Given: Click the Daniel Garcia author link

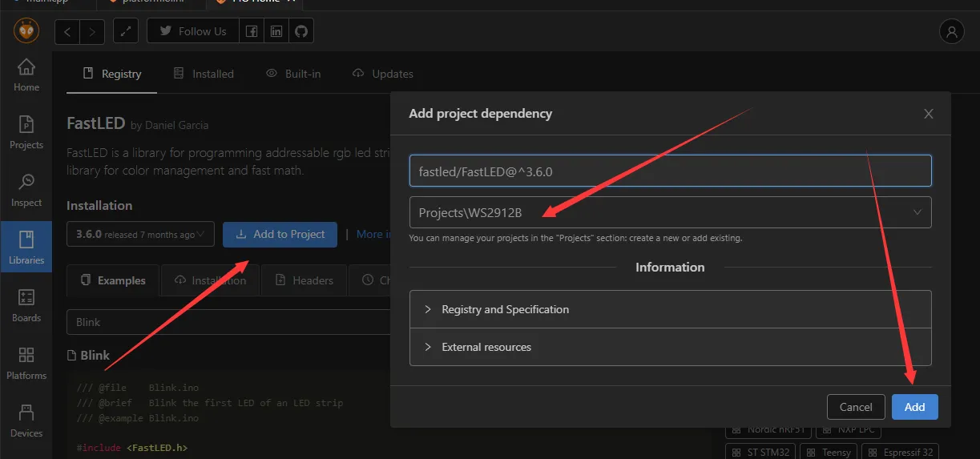Looking at the screenshot, I should 176,126.
